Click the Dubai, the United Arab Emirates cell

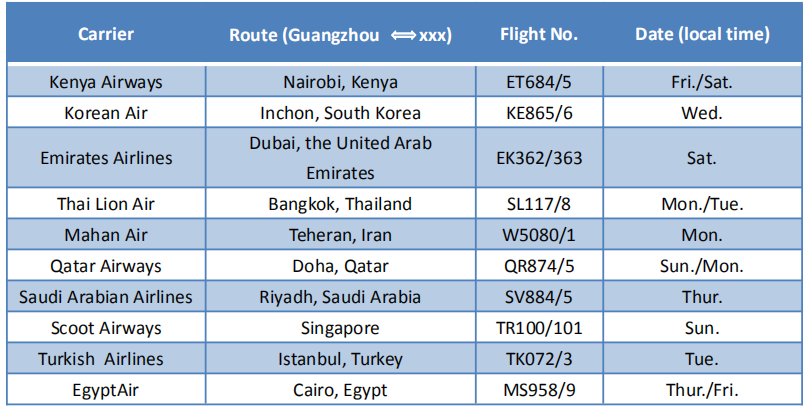click(340, 158)
